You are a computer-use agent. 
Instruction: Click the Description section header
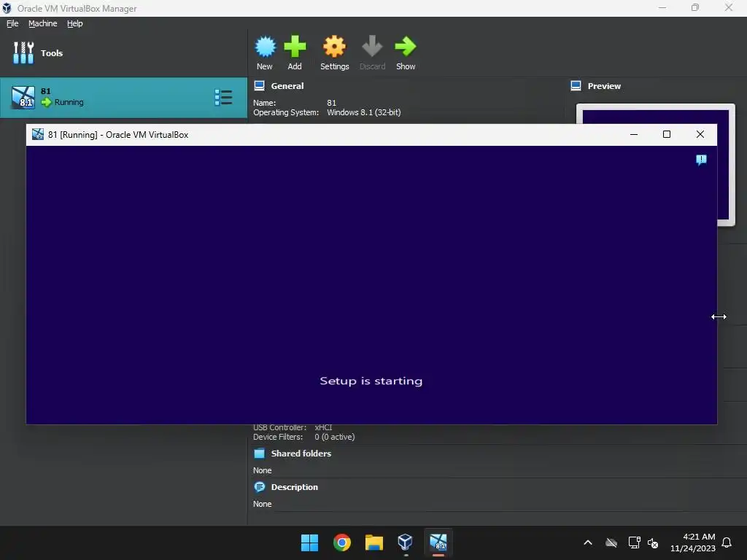coord(295,486)
